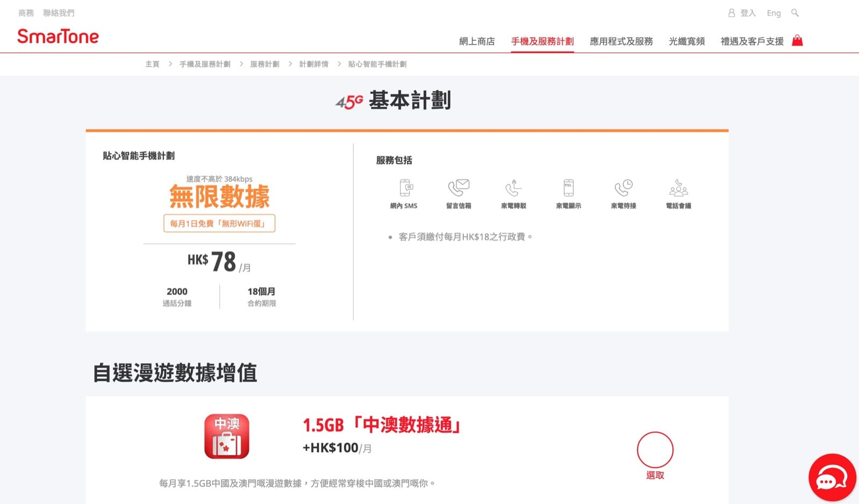
Task: Click 每月1日免費「無形WiFi蛋」button
Action: click(x=219, y=223)
